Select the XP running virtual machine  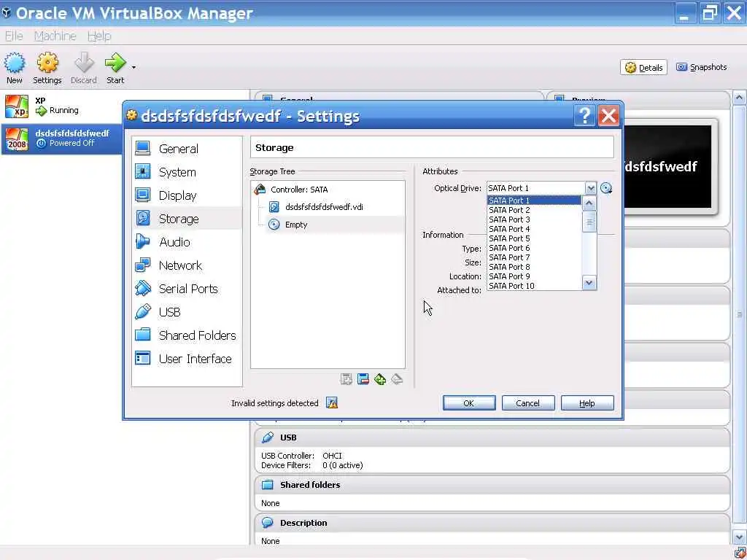coord(61,106)
